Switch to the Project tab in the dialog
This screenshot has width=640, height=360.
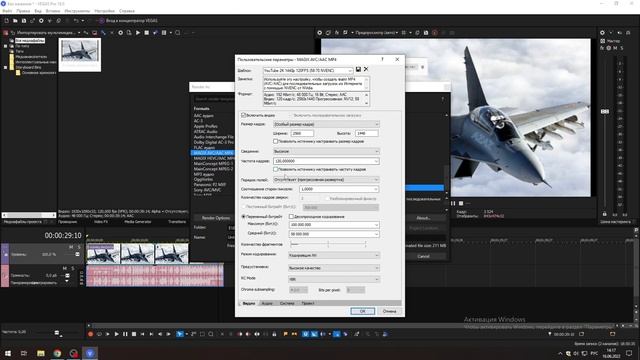click(x=308, y=303)
